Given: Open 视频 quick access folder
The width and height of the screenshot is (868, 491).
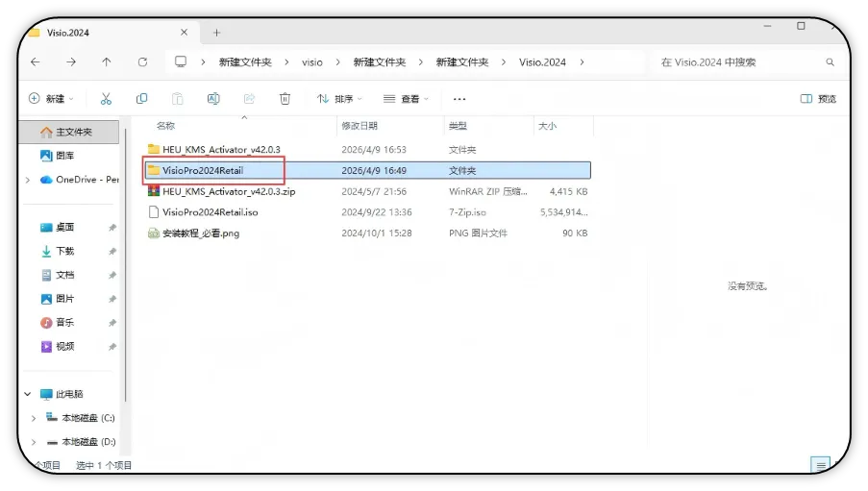Looking at the screenshot, I should point(58,346).
